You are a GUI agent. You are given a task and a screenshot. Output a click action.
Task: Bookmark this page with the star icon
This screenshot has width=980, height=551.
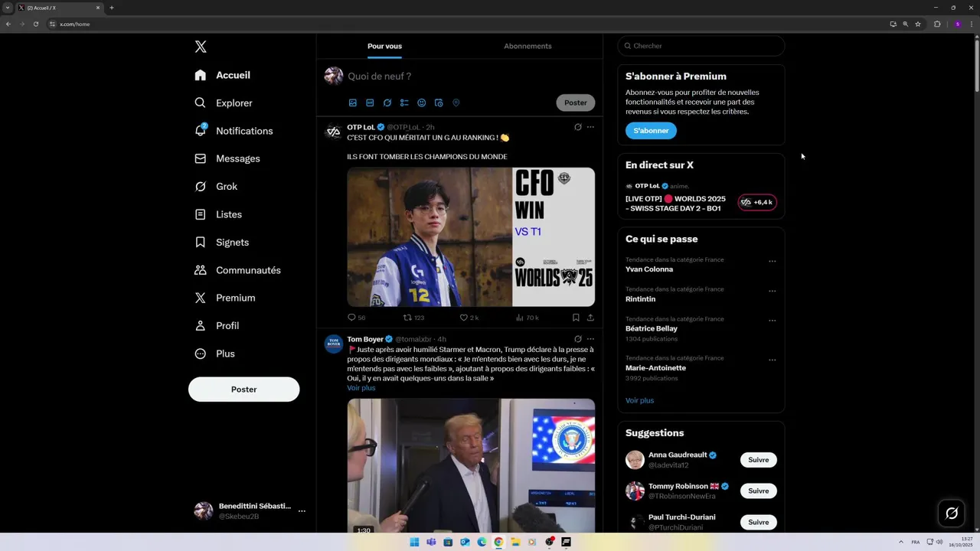tap(918, 24)
